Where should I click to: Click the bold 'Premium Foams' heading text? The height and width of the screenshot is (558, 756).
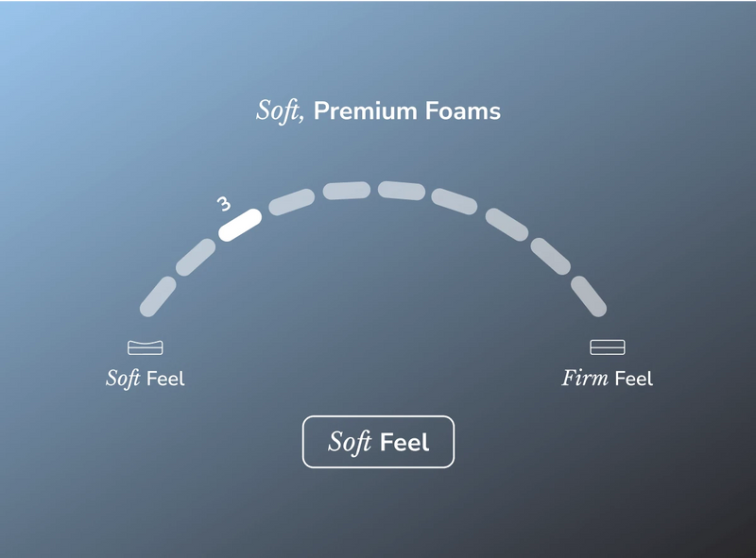(407, 110)
